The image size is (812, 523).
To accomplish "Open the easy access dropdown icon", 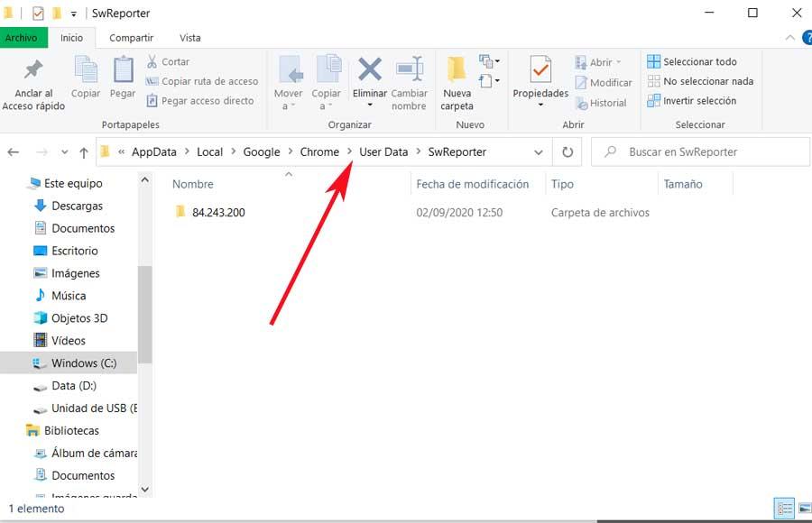I will pos(489,81).
